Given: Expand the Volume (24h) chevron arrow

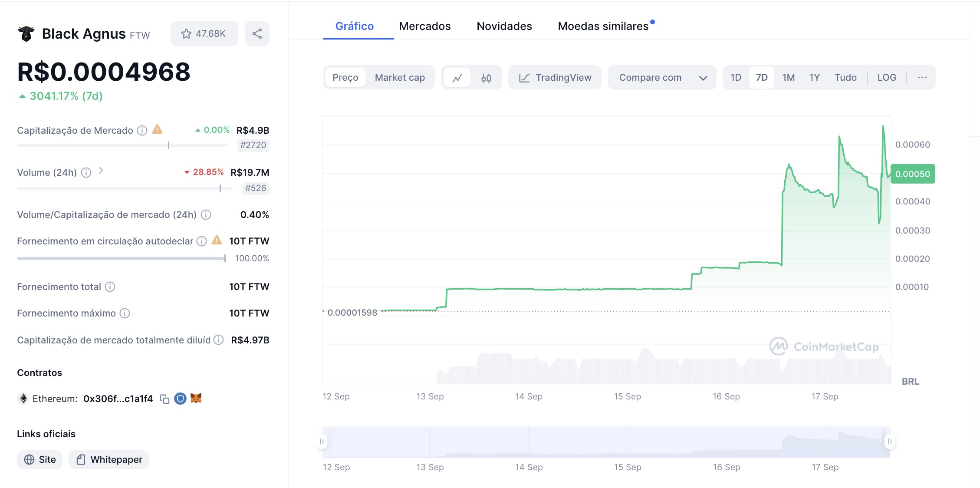Looking at the screenshot, I should point(101,171).
